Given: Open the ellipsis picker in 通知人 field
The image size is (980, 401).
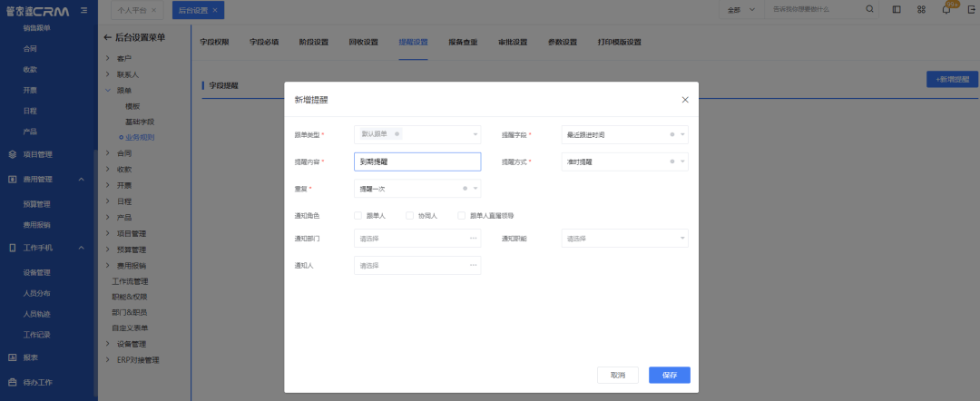Looking at the screenshot, I should coord(473,266).
